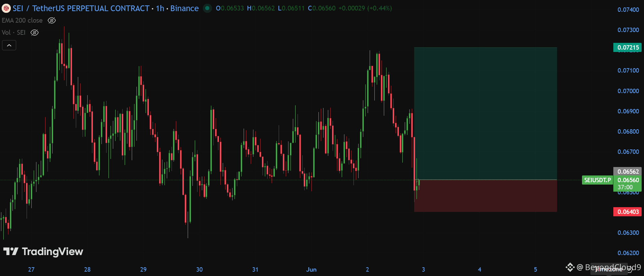
Task: Click the SEIUSDT.P symbol price tag
Action: click(597, 180)
